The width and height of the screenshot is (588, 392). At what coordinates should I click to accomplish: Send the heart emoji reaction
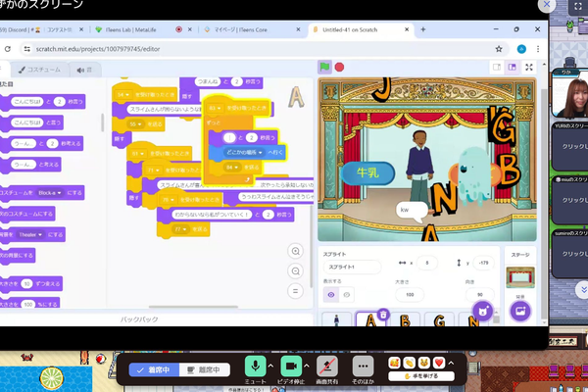click(x=439, y=363)
